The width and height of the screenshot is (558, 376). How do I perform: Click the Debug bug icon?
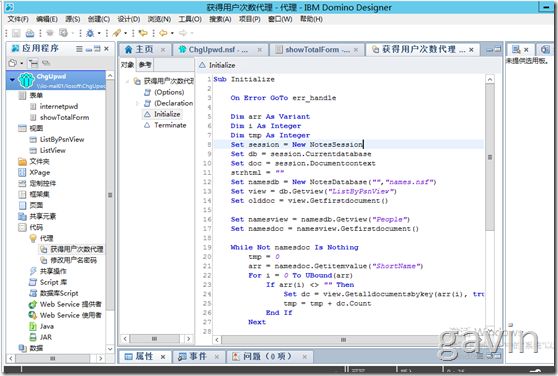[90, 33]
